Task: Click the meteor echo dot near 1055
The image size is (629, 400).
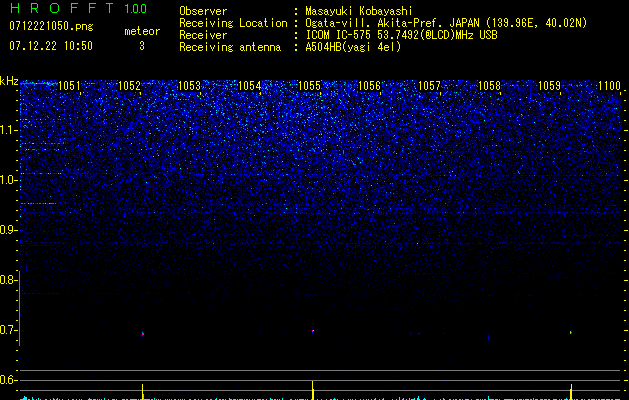Action: 313,331
